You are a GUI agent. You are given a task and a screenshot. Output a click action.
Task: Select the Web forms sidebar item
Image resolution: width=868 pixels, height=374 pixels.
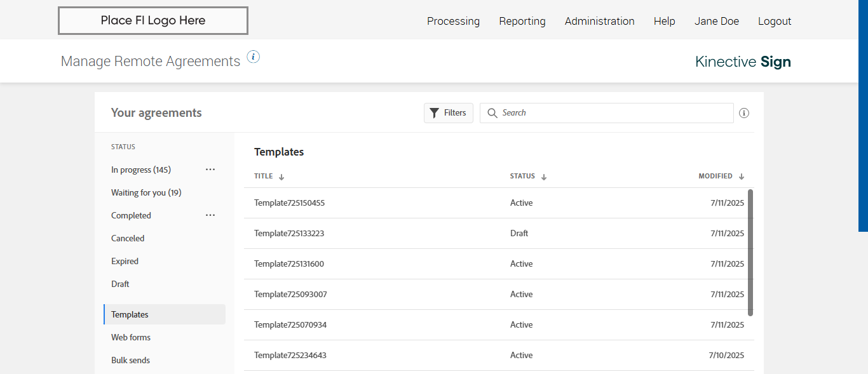tap(131, 337)
